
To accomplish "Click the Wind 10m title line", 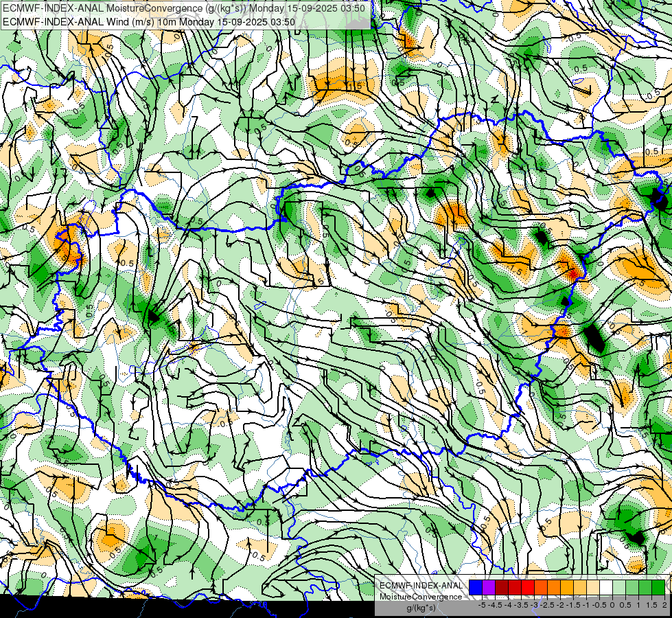I will (x=149, y=21).
